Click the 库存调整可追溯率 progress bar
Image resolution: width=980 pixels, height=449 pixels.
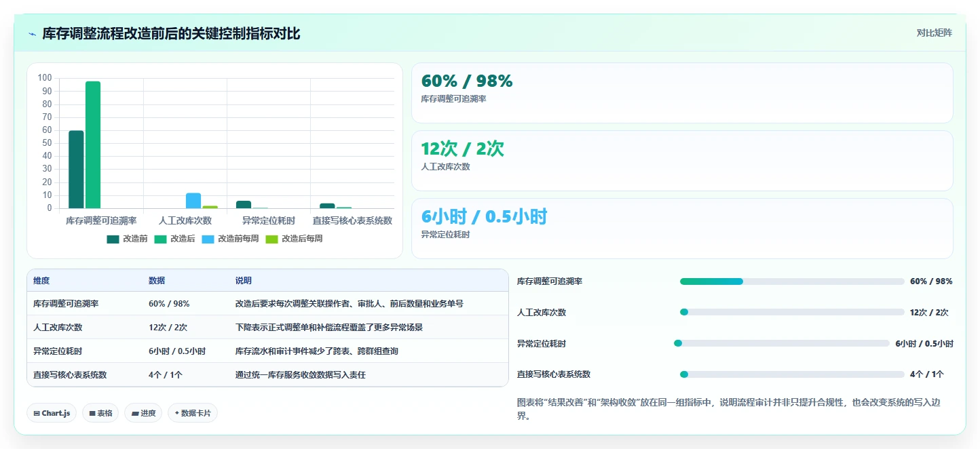[792, 281]
